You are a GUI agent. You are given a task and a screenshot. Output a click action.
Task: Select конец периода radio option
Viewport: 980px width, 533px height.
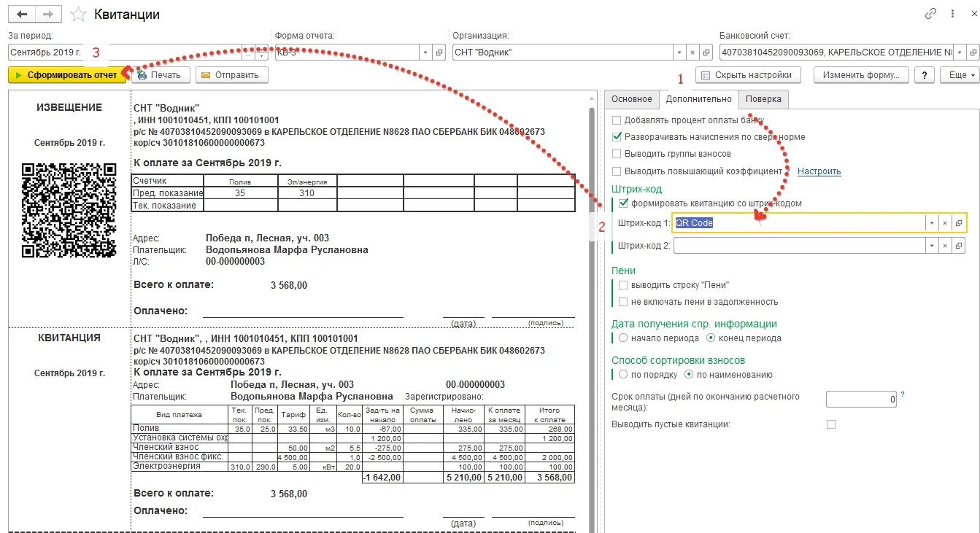pyautogui.click(x=711, y=338)
